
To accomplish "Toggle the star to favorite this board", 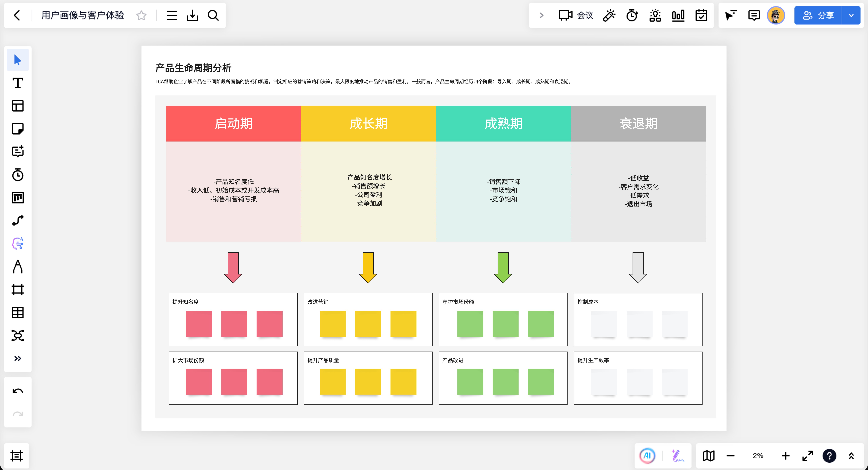I will point(141,15).
